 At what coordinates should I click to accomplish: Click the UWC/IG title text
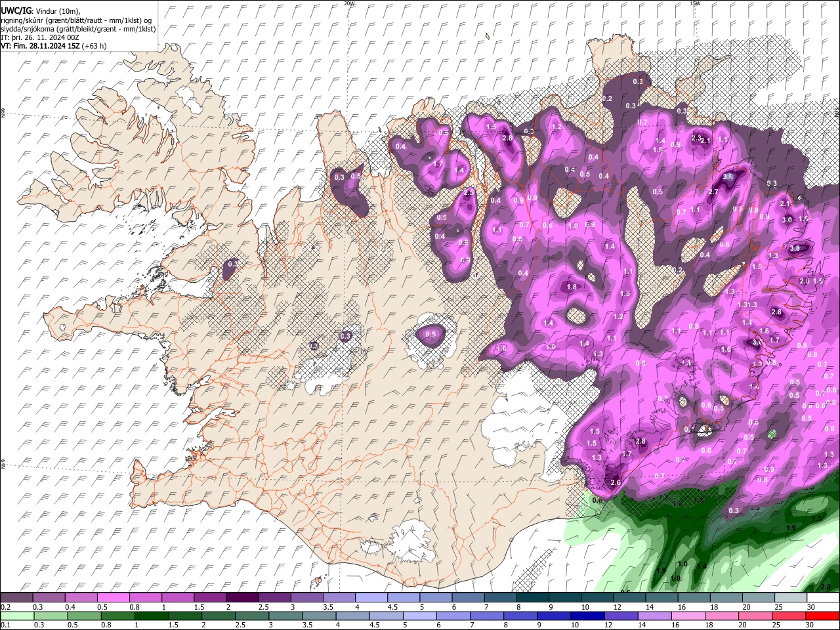click(x=16, y=10)
